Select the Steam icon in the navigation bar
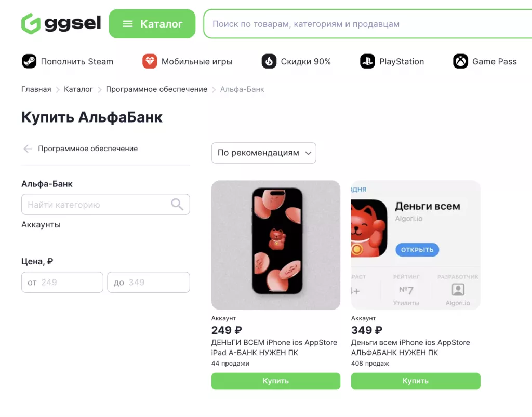 [x=29, y=61]
